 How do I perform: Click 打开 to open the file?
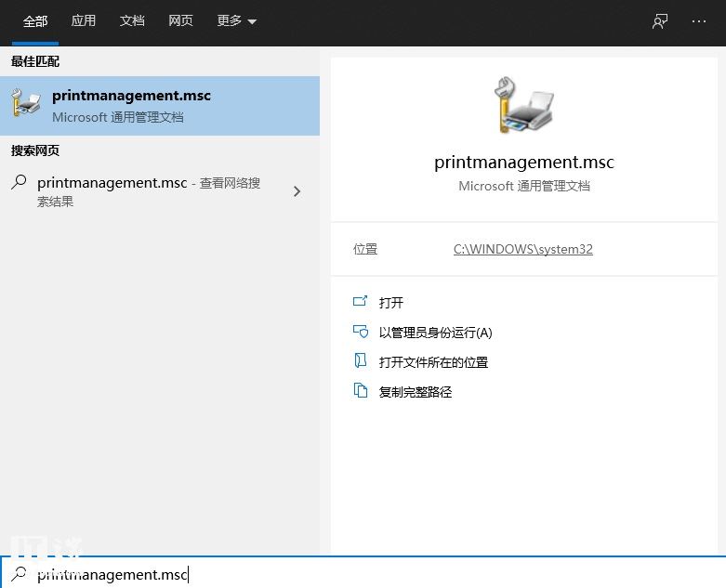coord(390,303)
